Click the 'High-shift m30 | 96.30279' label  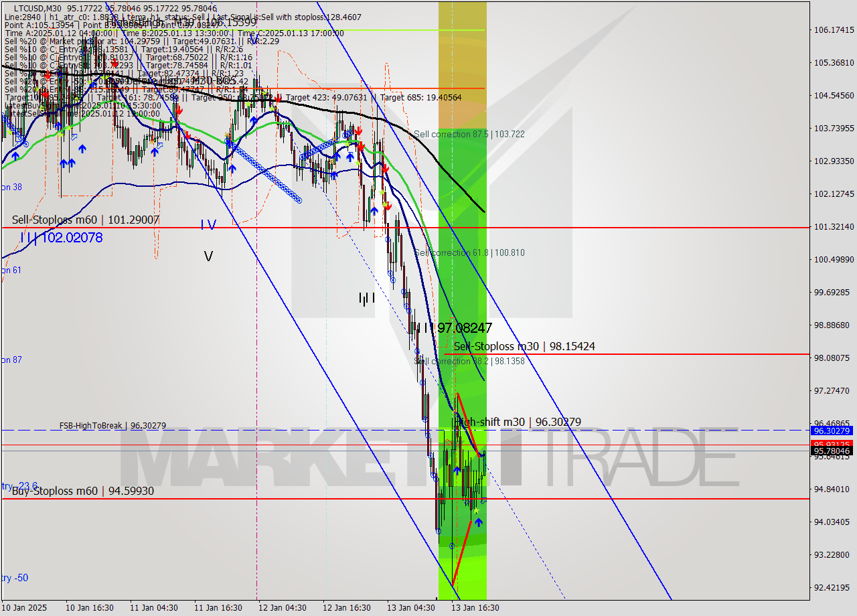click(x=518, y=422)
